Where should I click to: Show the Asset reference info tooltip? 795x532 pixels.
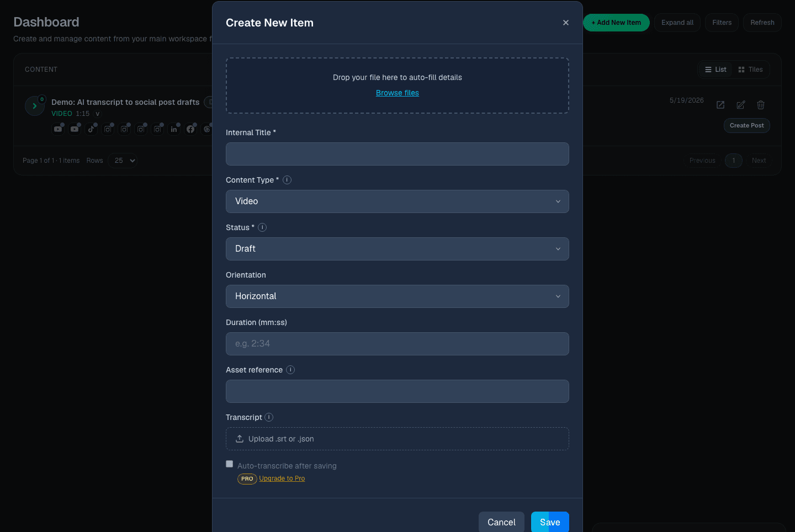tap(290, 370)
